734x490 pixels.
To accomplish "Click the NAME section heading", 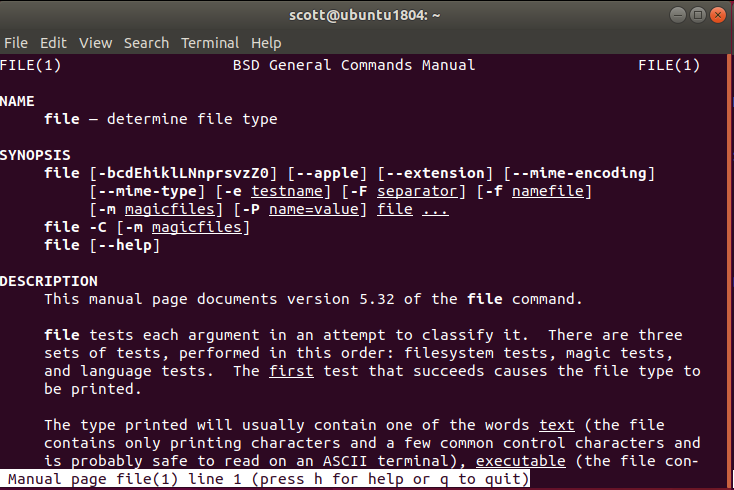I will point(17,101).
